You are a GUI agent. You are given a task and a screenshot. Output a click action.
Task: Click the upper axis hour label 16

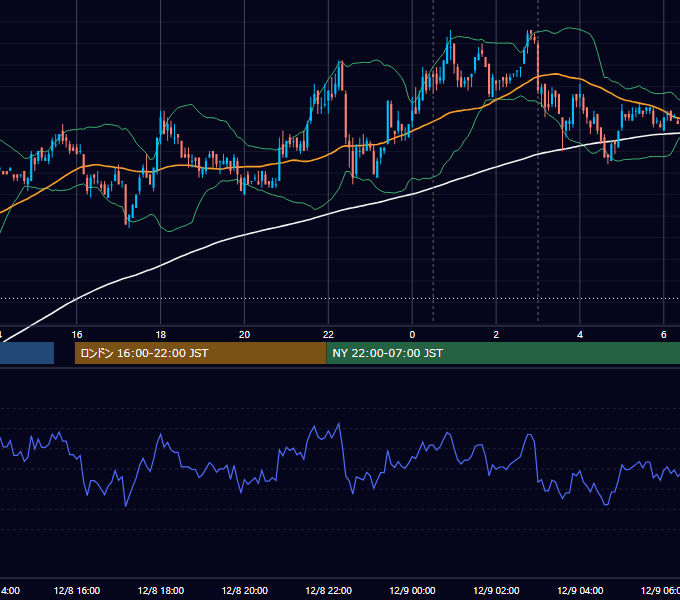point(77,335)
